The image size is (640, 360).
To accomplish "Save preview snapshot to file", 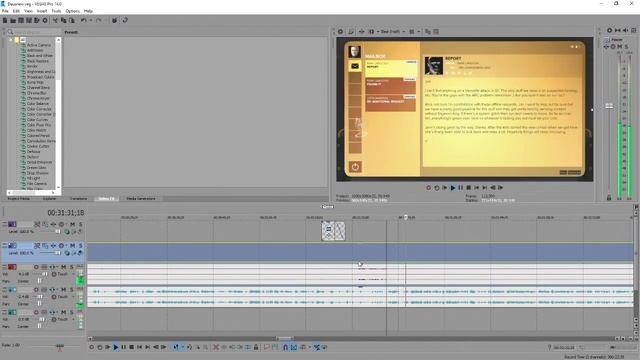I will (x=436, y=31).
